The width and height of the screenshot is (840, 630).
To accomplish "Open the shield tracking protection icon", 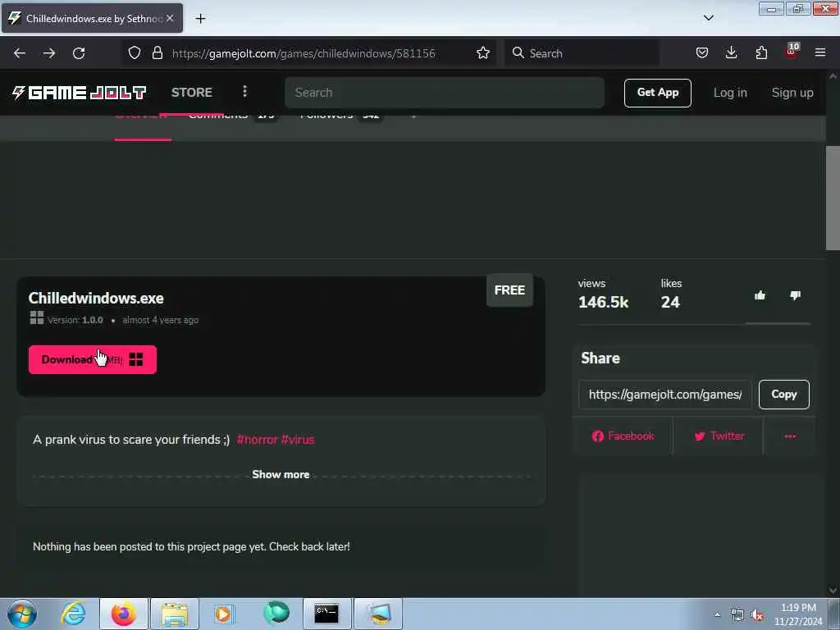I will click(x=135, y=53).
